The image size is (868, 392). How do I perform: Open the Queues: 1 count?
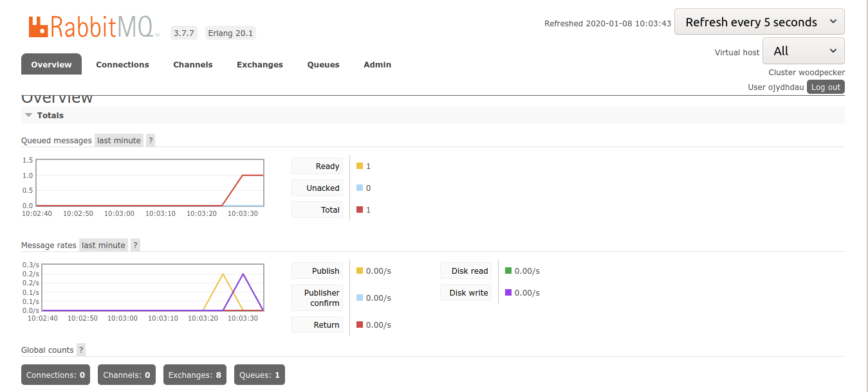tap(259, 375)
